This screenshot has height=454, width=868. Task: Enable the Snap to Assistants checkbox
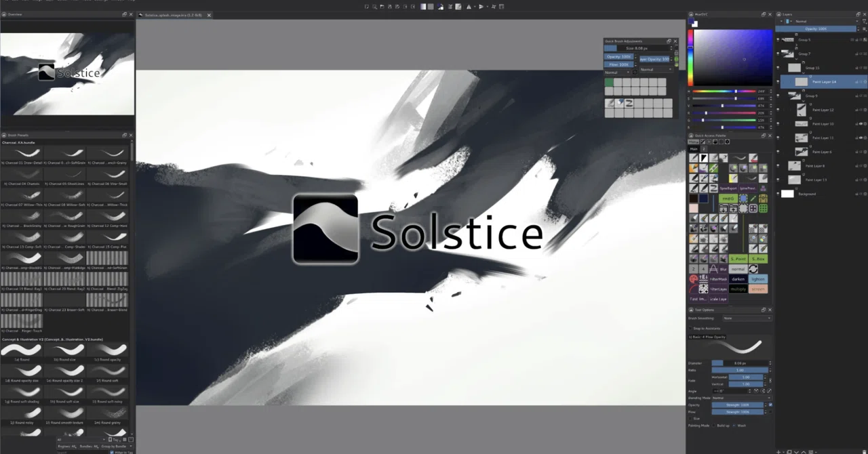pyautogui.click(x=690, y=329)
